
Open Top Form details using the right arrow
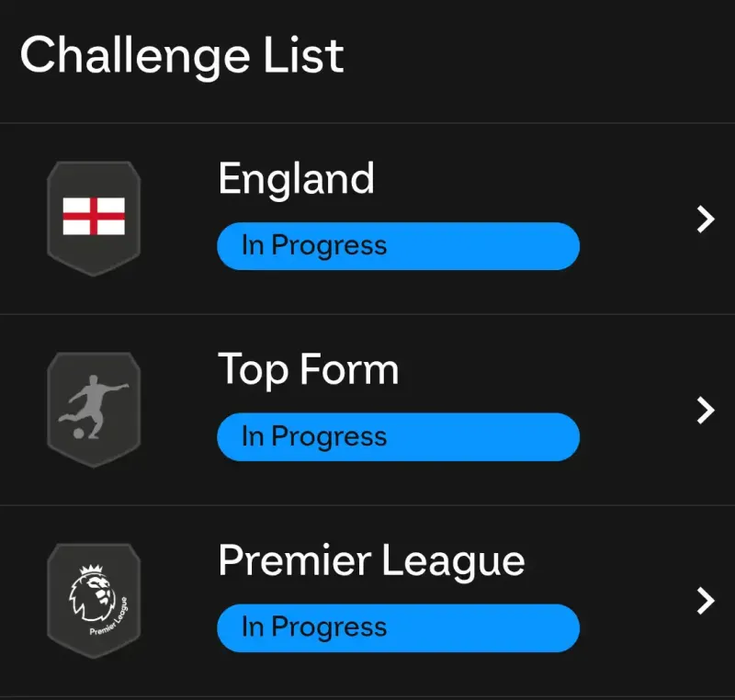[x=704, y=412]
